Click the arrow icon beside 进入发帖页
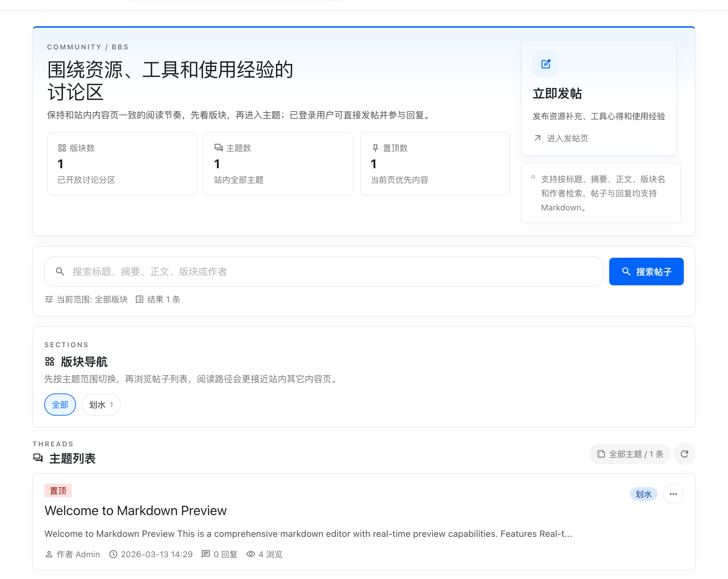Screen dimensions: 728x579 click(537, 138)
